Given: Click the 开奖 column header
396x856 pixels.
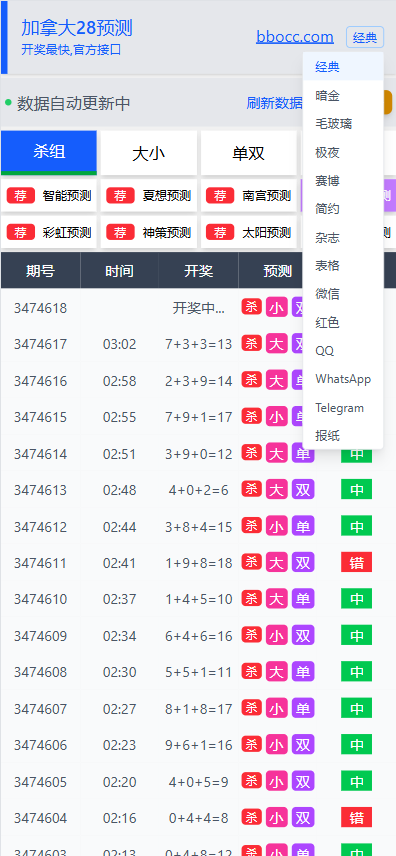Looking at the screenshot, I should (198, 271).
